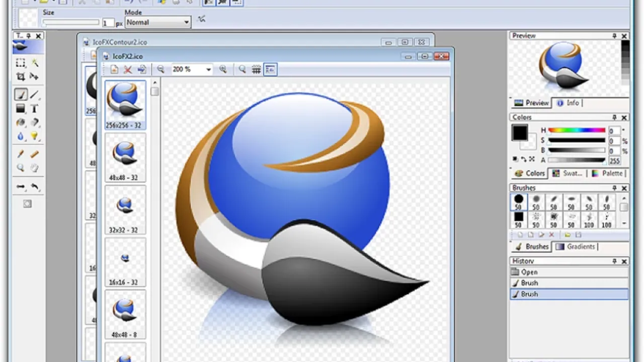This screenshot has width=644, height=362.
Task: Click the red Delete Image icon
Action: (128, 69)
